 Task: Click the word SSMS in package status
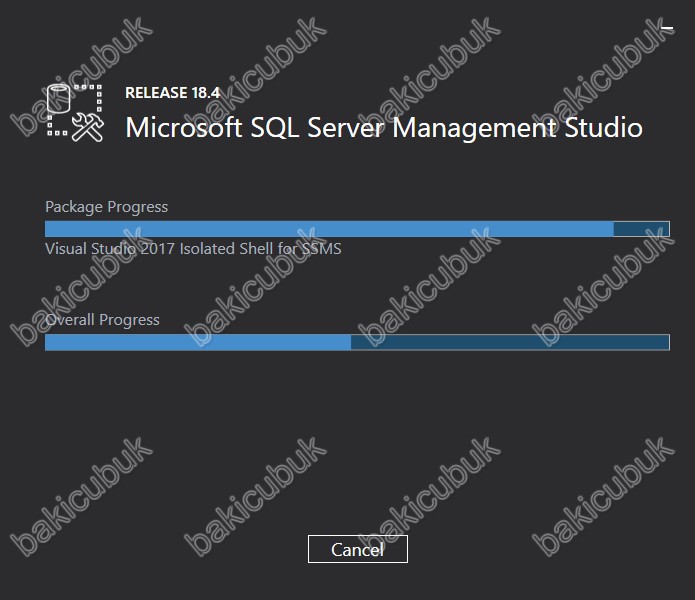pos(321,249)
